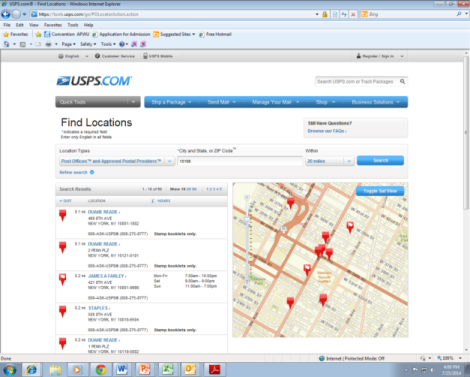Click the blue Search button
This screenshot has width=470, height=377.
380,160
